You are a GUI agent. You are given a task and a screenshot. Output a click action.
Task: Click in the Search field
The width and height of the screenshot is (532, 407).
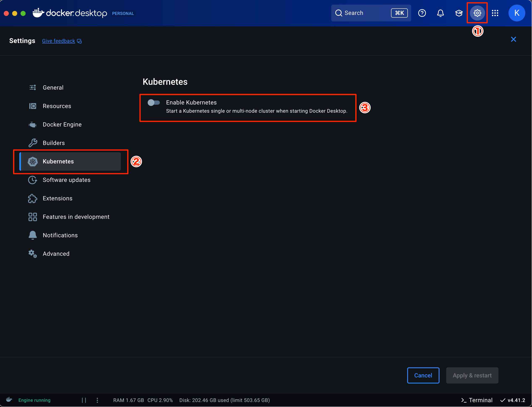tap(363, 13)
